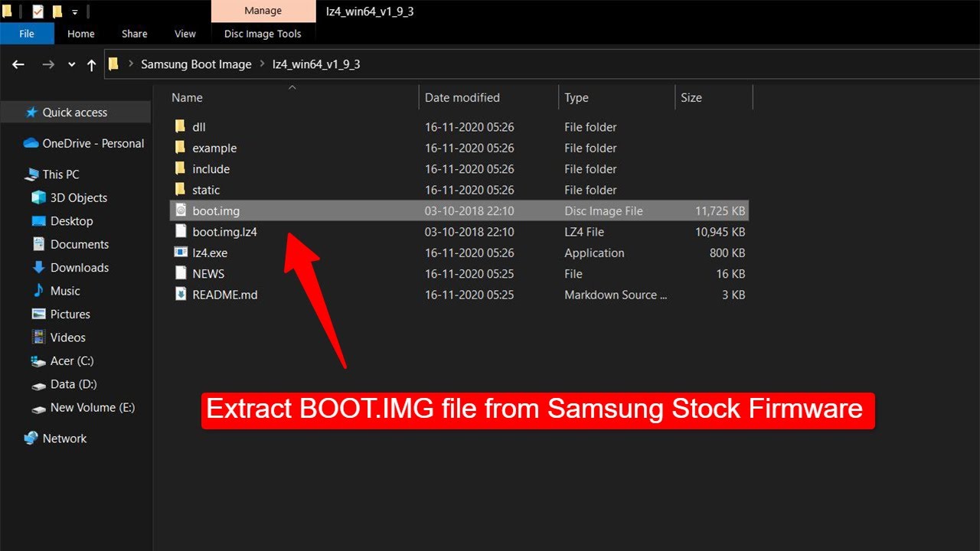The width and height of the screenshot is (980, 551).
Task: Select the boot.img.lz4 file icon
Action: click(x=181, y=231)
